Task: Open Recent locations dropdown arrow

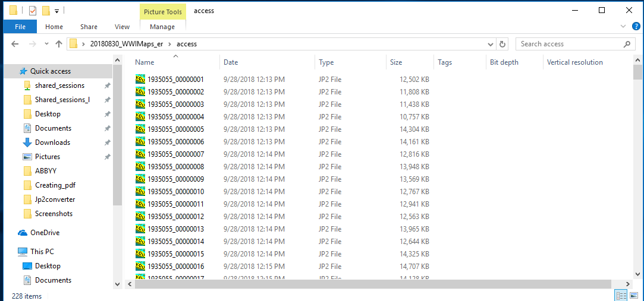Action: point(46,44)
